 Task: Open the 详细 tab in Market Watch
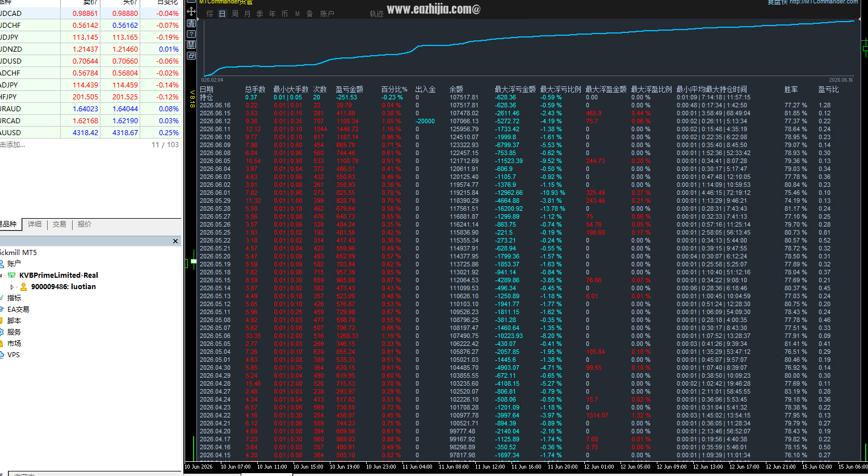click(35, 224)
